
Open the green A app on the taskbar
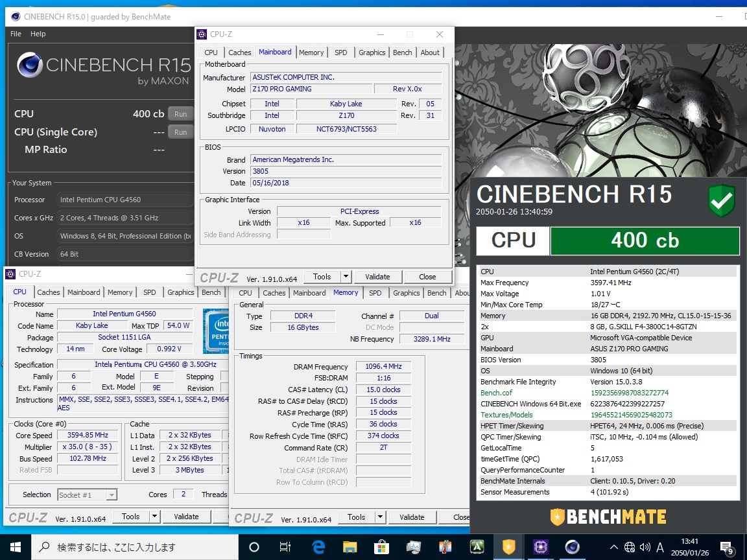477,547
